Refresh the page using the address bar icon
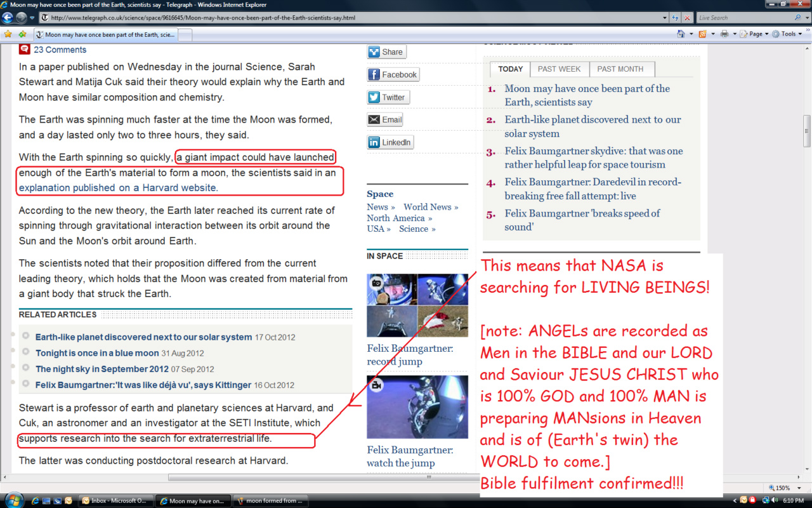This screenshot has width=812, height=508. (676, 18)
